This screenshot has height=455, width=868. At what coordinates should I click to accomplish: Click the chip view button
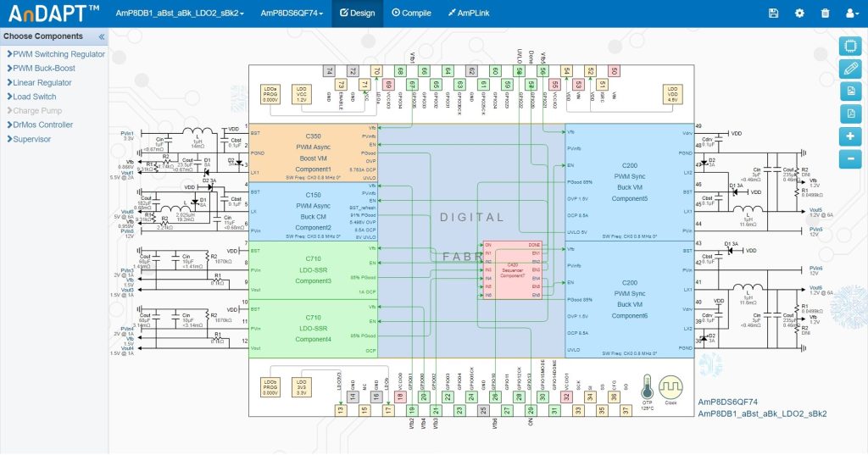850,46
